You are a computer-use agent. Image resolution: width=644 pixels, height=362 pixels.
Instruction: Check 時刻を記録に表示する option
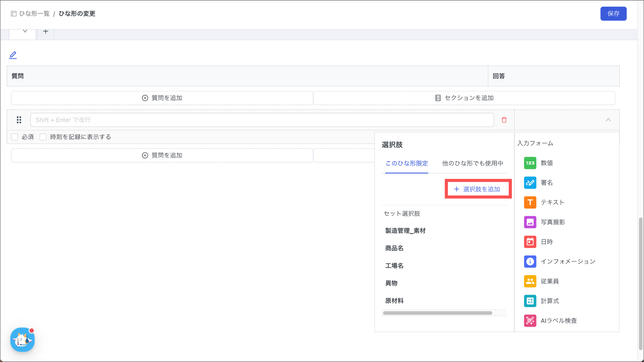point(43,137)
